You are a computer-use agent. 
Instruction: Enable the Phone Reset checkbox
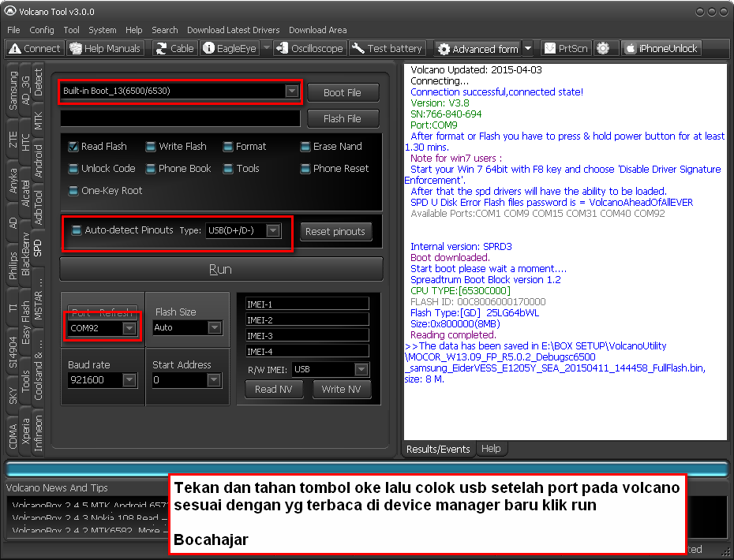(x=305, y=169)
